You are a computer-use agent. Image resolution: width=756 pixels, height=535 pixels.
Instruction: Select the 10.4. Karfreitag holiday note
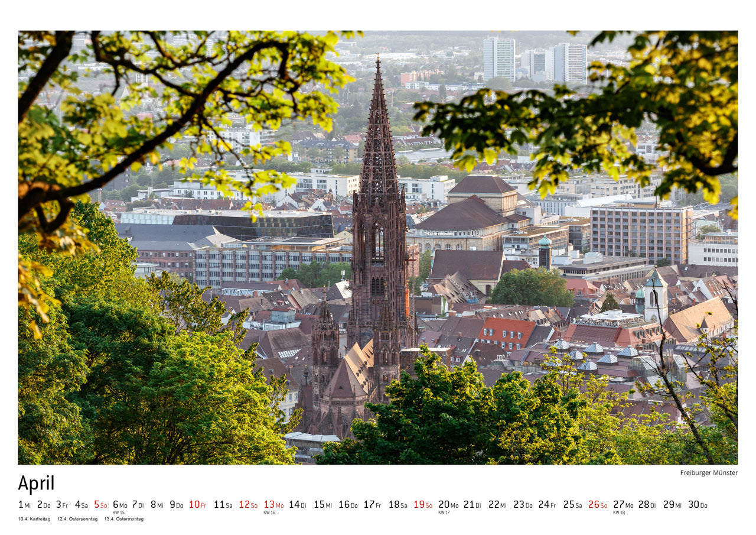coord(34,519)
